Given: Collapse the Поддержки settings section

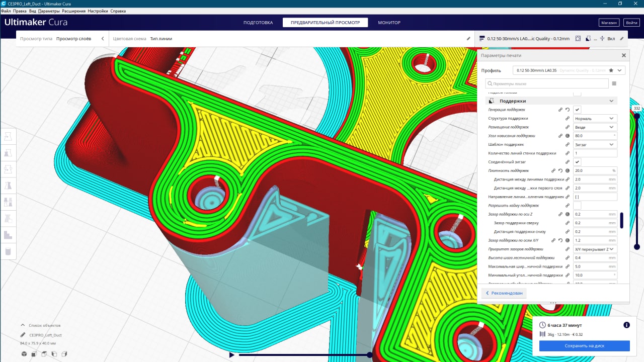Looking at the screenshot, I should coord(552,101).
